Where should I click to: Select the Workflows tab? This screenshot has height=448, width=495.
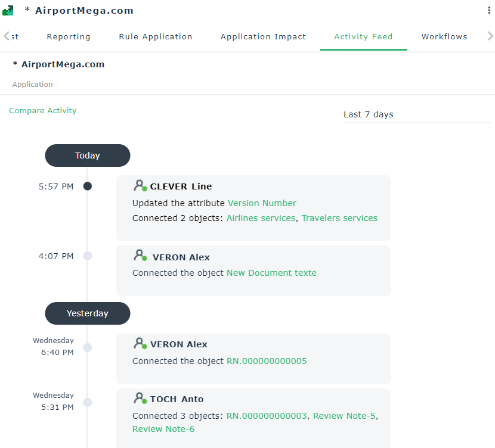coord(444,37)
